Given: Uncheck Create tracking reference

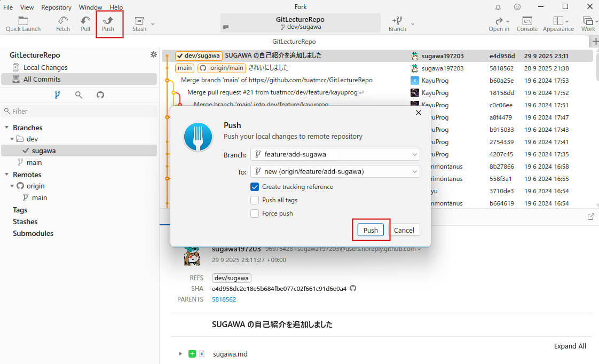Looking at the screenshot, I should [255, 187].
